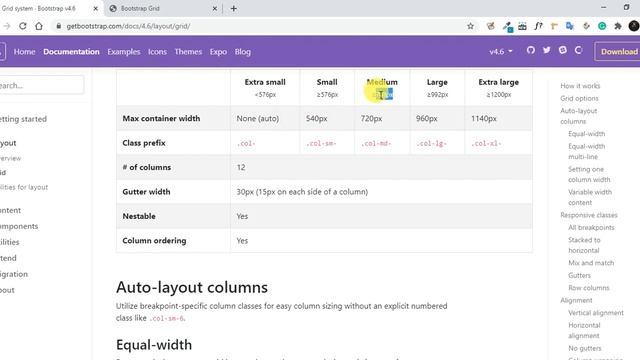Jump to Grid options section
640x360 pixels.
579,98
